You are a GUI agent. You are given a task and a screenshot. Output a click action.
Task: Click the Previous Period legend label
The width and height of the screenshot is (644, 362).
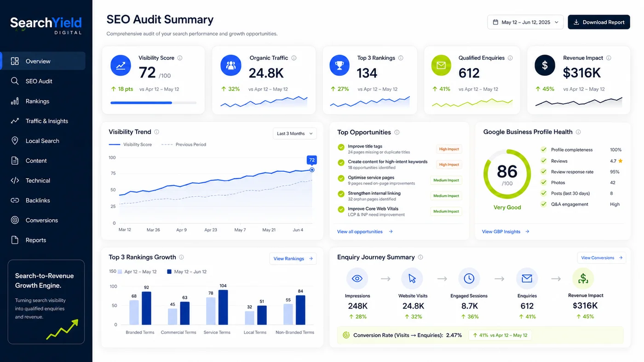point(191,144)
